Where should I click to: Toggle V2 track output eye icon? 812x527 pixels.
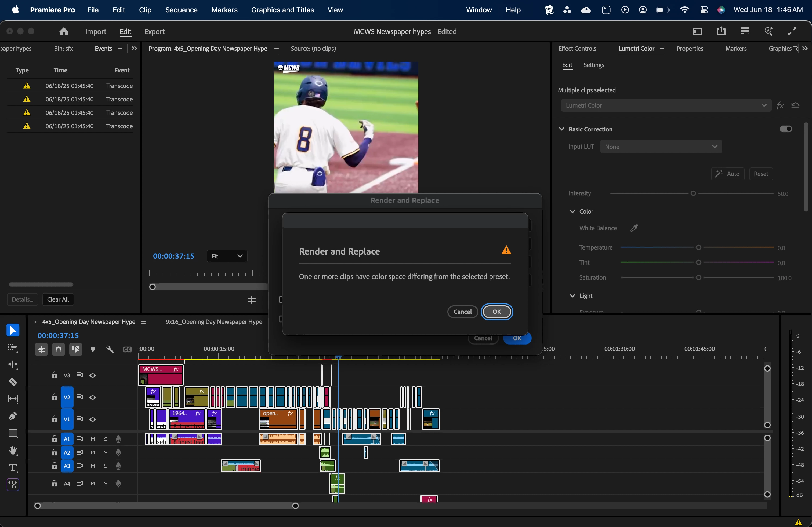tap(92, 397)
